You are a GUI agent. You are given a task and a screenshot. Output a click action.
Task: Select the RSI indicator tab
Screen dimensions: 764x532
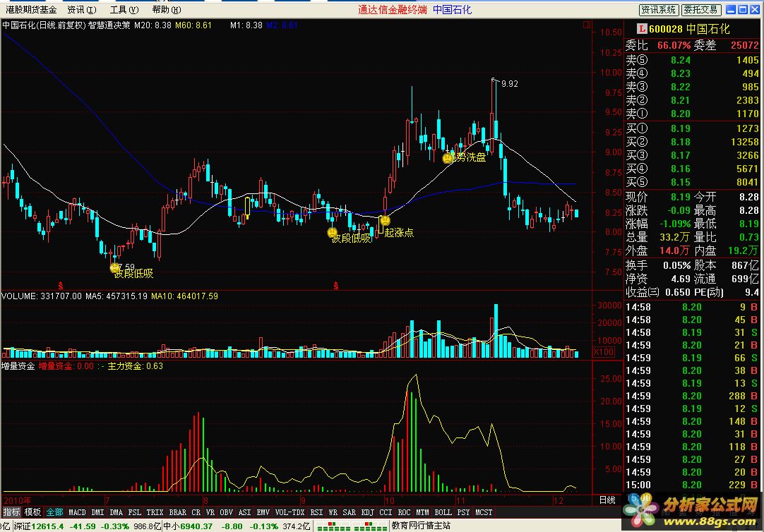coord(317,512)
